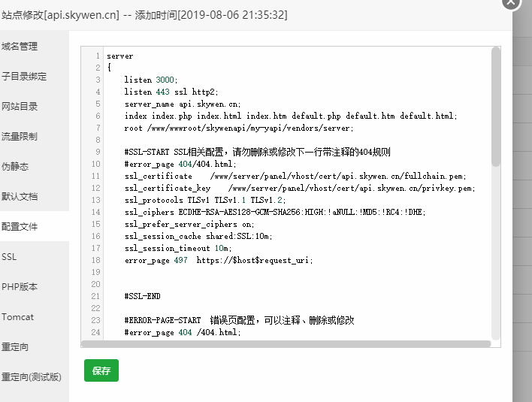Click the ssl_session_cache shared line

[x=198, y=236]
